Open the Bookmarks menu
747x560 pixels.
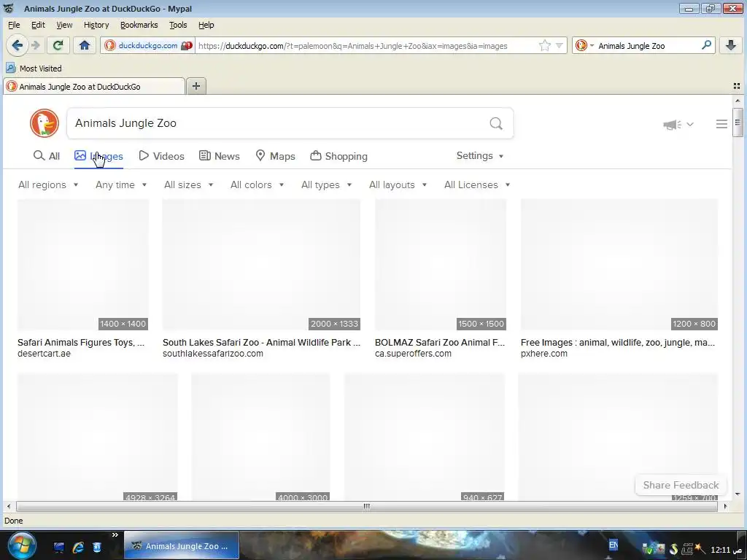pos(139,25)
